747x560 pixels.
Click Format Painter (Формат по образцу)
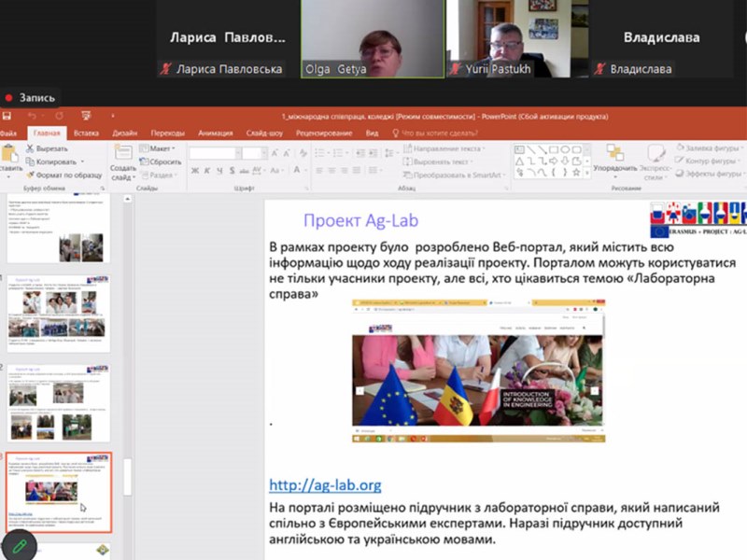tap(63, 175)
